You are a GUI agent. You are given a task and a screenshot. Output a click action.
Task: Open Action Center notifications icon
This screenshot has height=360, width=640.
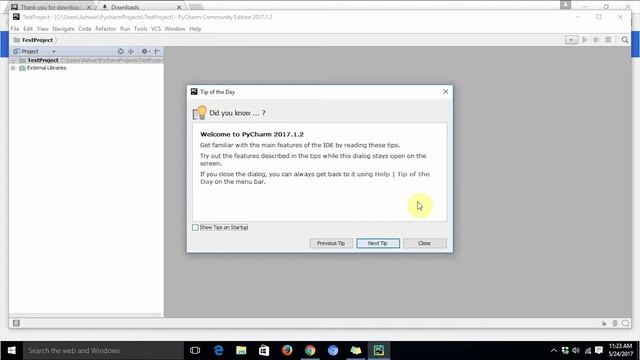pyautogui.click(x=599, y=351)
